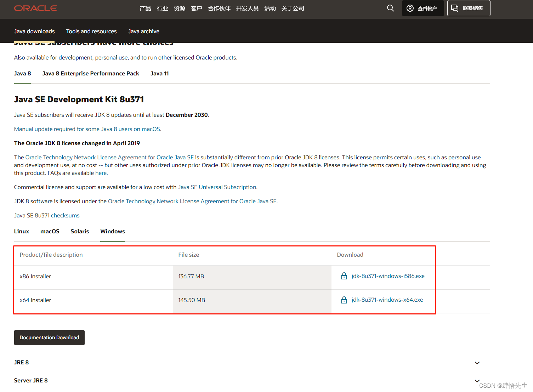Open first OTN License Agreement link in paragraph
Viewport: 533px width, 392px height.
109,157
